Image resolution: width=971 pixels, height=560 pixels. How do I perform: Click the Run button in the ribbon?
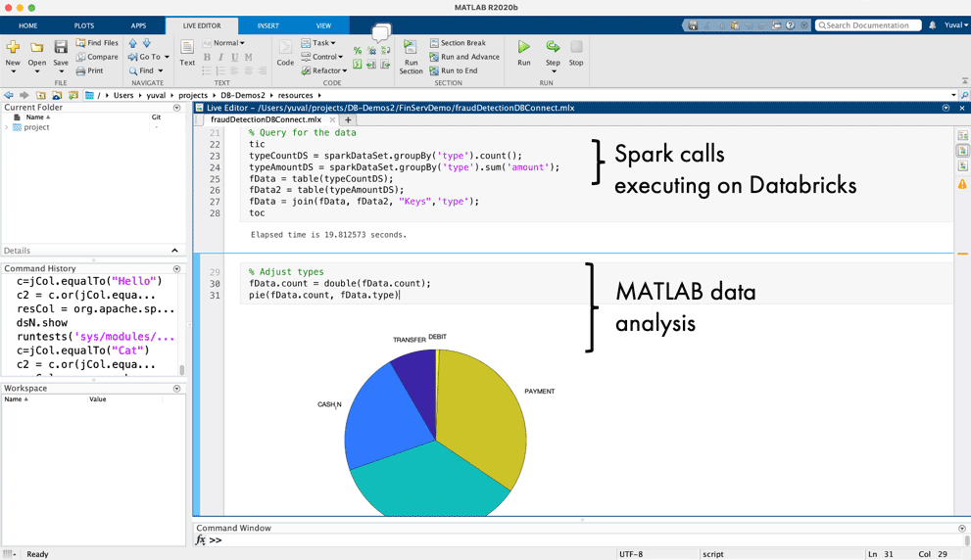point(524,51)
